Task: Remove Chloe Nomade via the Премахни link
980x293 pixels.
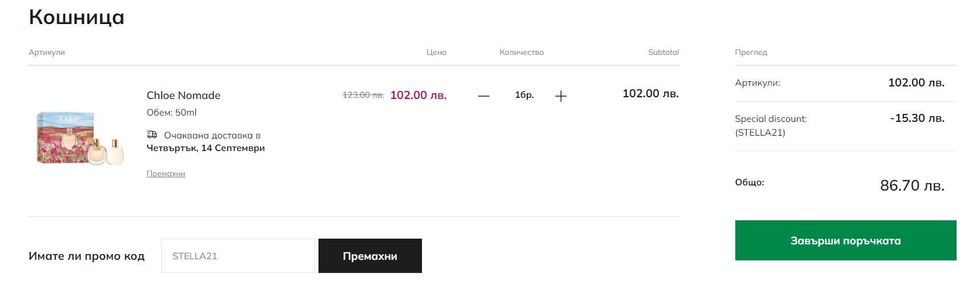Action: [166, 174]
